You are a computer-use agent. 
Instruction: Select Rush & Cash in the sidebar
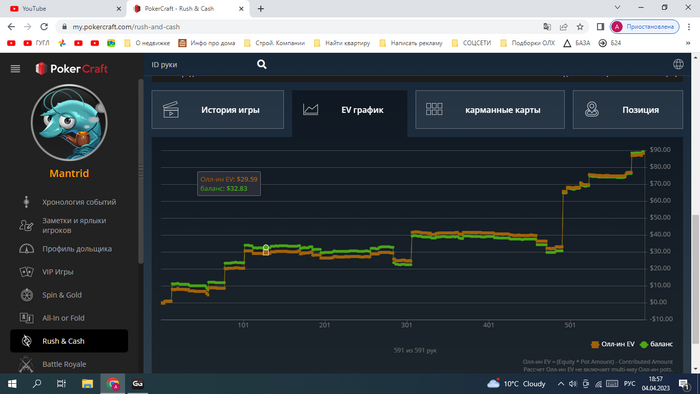[69, 341]
